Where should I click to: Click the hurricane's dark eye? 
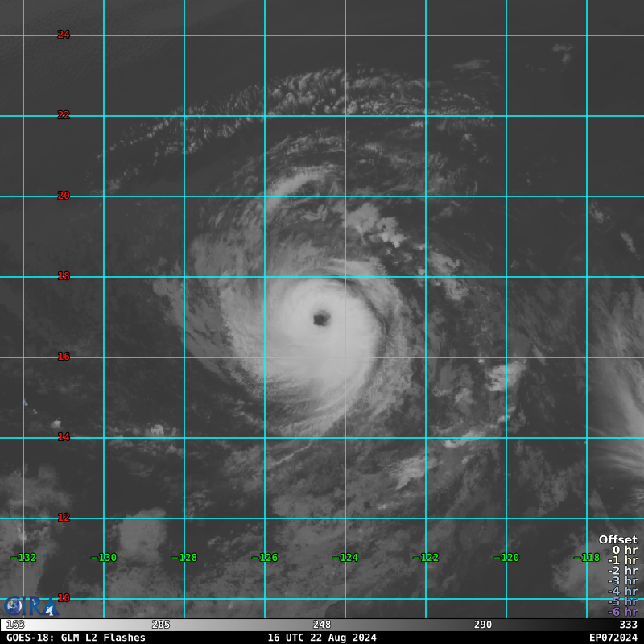coord(322,319)
